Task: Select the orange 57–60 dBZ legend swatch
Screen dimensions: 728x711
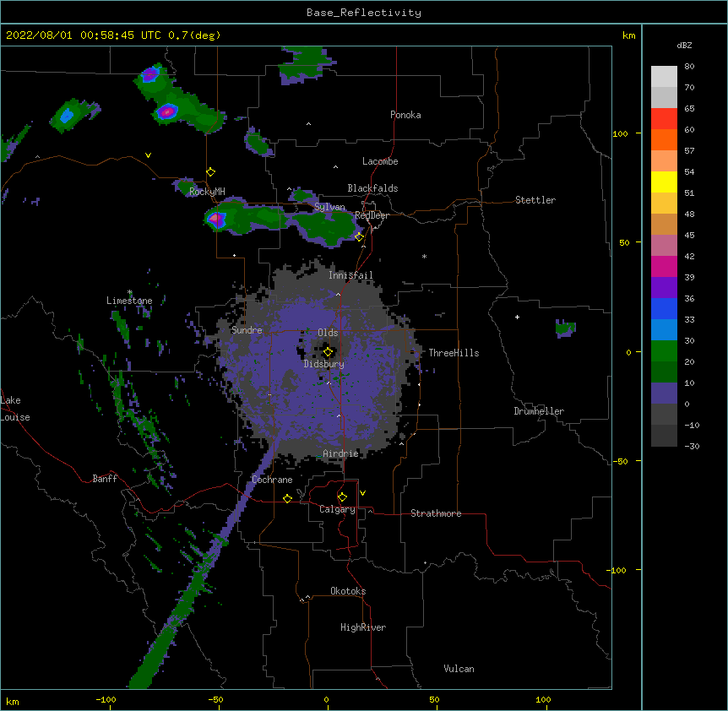Action: (664, 140)
